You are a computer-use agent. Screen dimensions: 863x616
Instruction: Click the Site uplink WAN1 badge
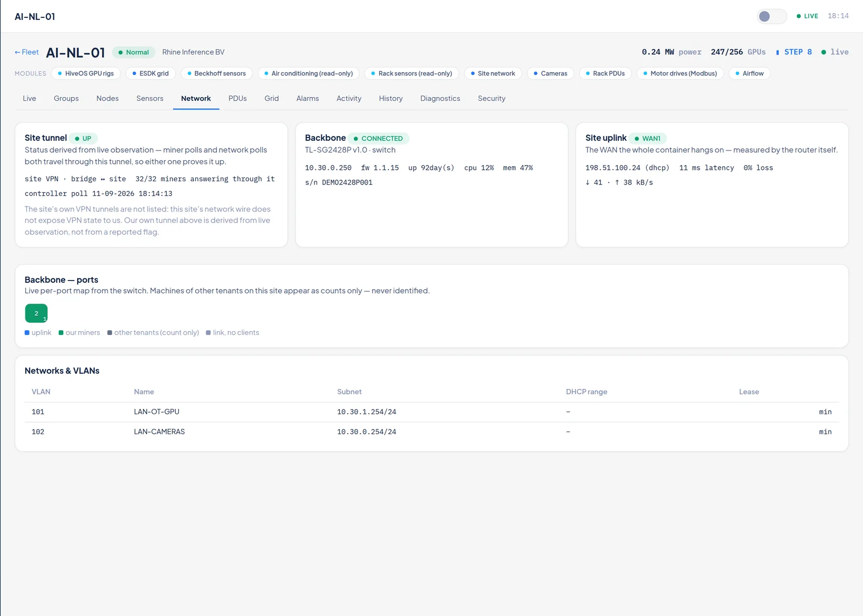click(x=648, y=139)
